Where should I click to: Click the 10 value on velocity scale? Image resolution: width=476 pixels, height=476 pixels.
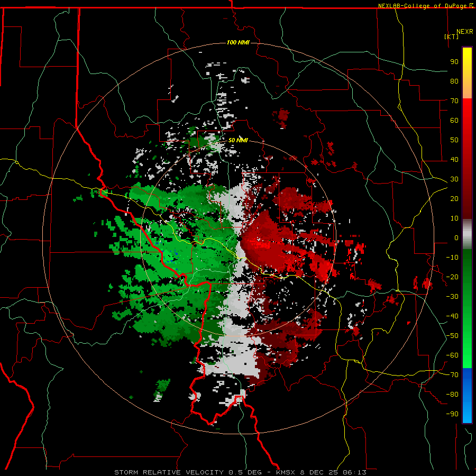pos(454,218)
